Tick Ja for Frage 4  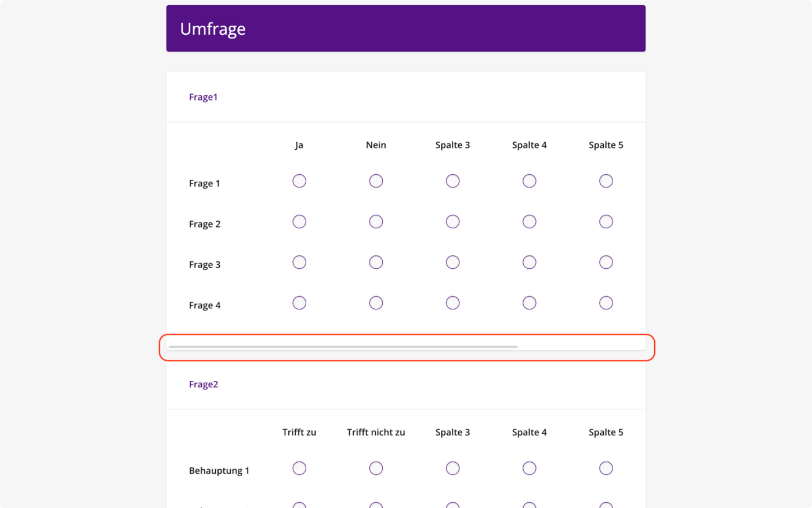point(299,303)
